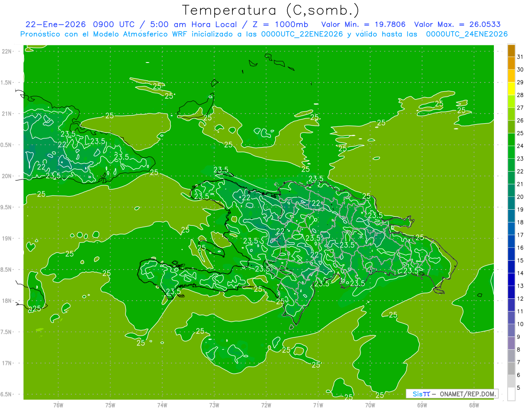
Task: Click the colorbar scale label "6"
Action: [519, 375]
